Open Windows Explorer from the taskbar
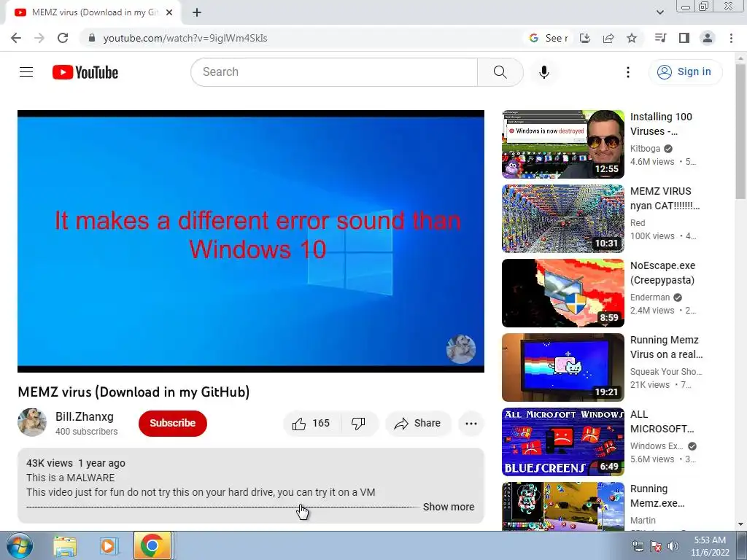Image resolution: width=747 pixels, height=560 pixels. pyautogui.click(x=65, y=546)
